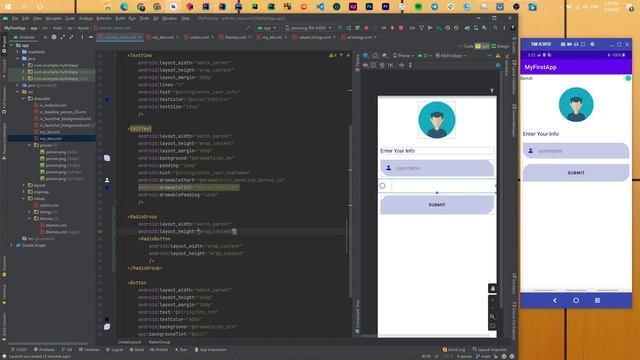Select the radio button in design preview
Screen dimensions: 640x360
click(x=382, y=186)
